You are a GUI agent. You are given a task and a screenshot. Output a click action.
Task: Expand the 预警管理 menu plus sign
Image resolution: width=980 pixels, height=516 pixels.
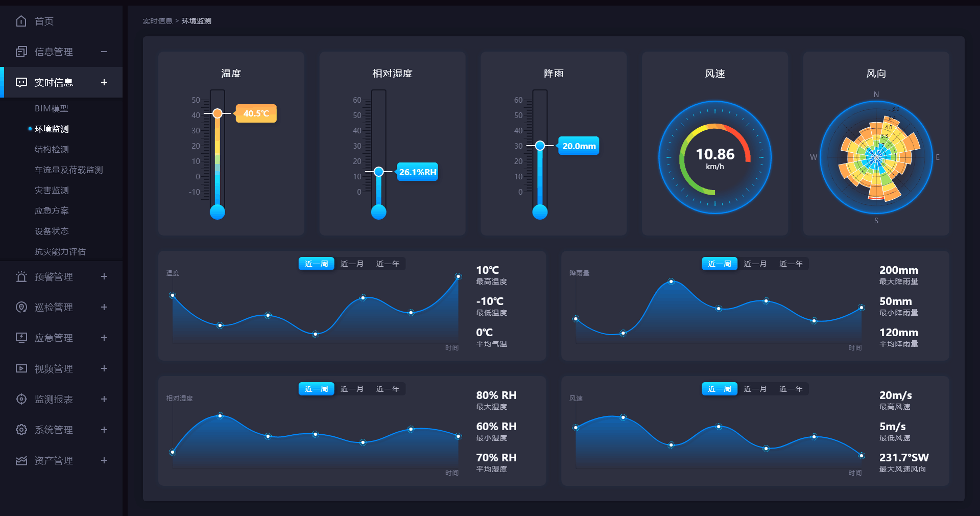click(104, 276)
